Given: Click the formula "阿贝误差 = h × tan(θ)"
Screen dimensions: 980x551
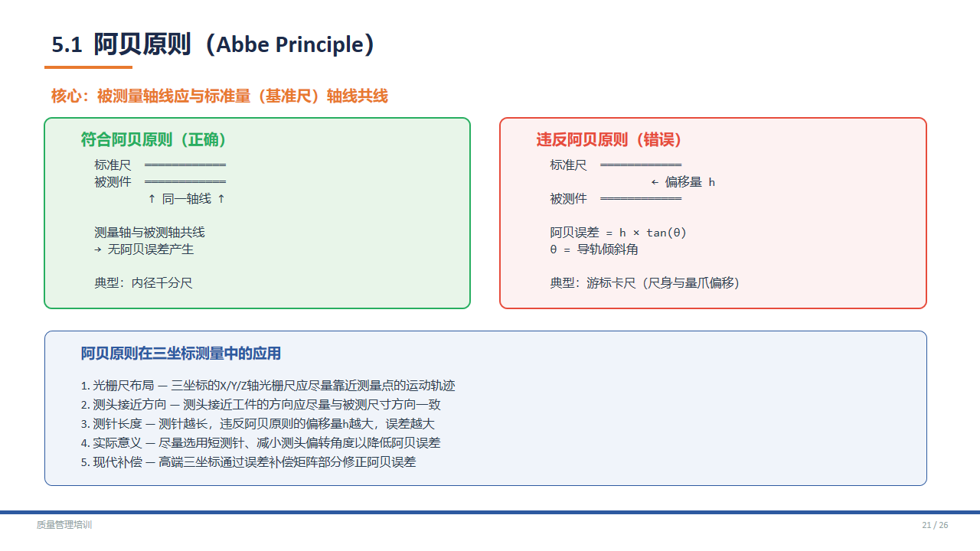Looking at the screenshot, I should (x=618, y=233).
